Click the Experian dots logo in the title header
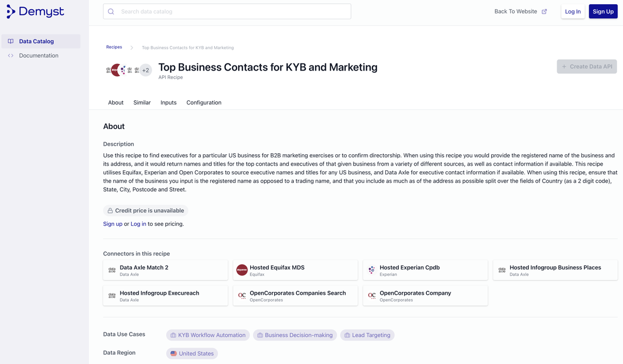Screen dimensions: 623x364 tap(123, 70)
